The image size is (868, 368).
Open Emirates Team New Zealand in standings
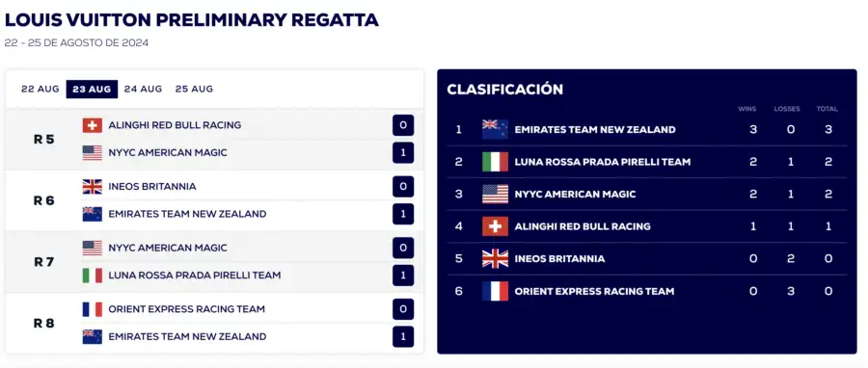click(595, 130)
